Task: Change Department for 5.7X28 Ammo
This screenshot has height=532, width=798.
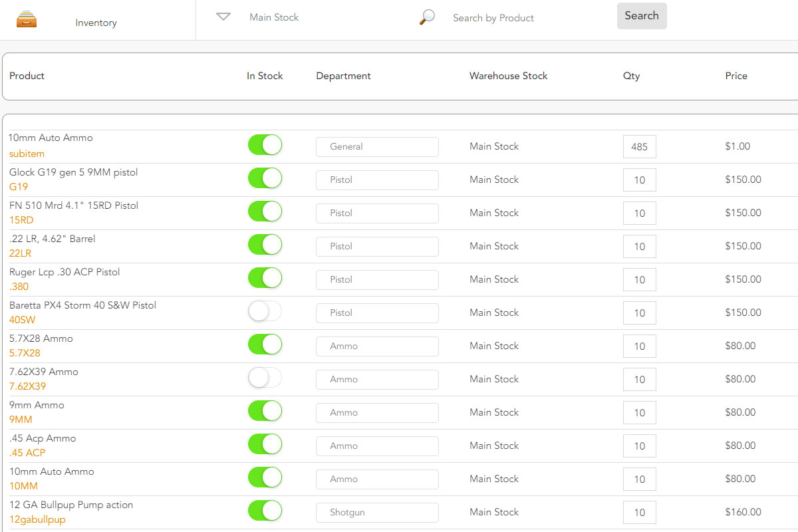Action: pos(377,346)
